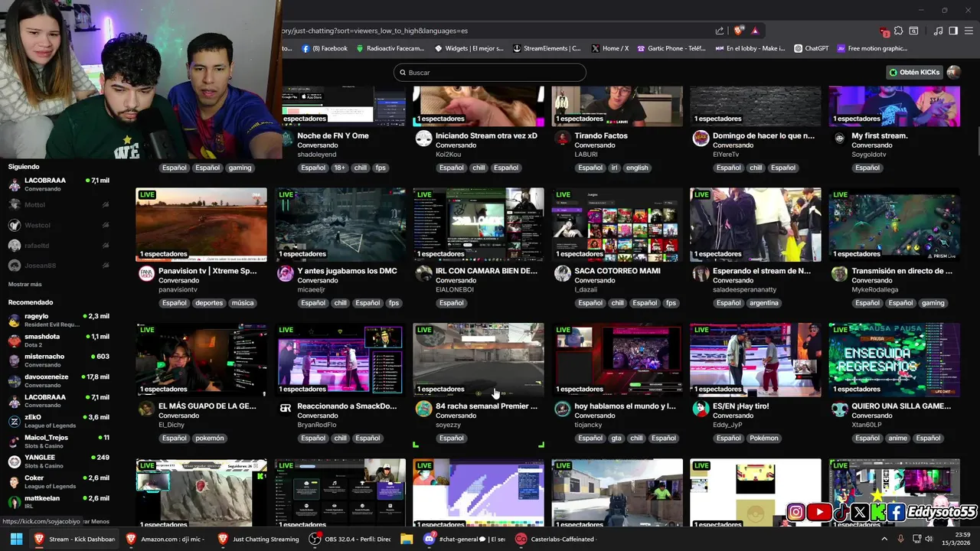Click the pokemón tag under El_Dichy
This screenshot has width=980, height=551.
tap(210, 438)
